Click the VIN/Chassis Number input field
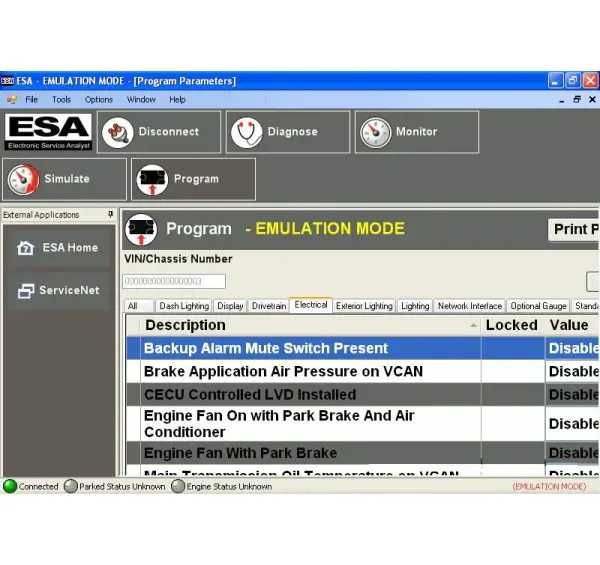 [174, 282]
